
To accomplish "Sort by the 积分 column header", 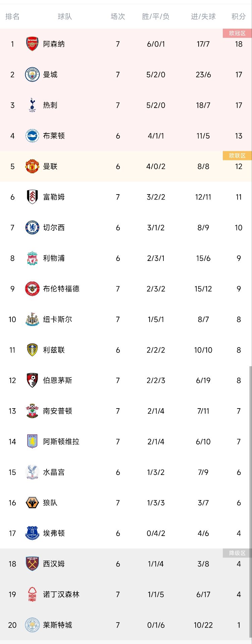I will pos(239,16).
